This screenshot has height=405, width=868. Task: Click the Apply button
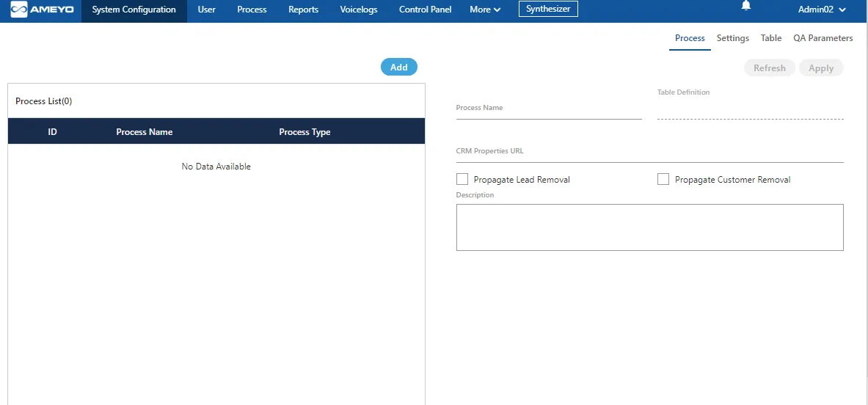tap(821, 68)
